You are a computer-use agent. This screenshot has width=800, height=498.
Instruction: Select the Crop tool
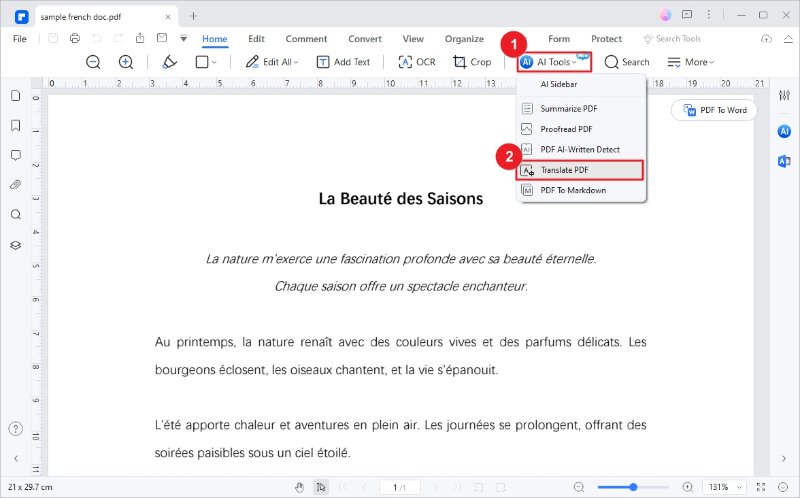pyautogui.click(x=472, y=62)
